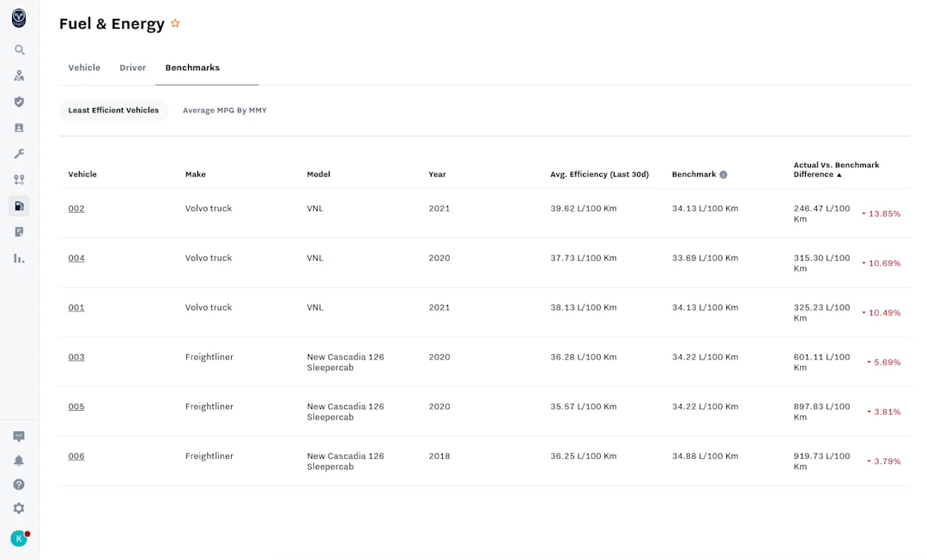Select Least Efficient Vehicles view
This screenshot has height=560, width=927.
click(113, 111)
